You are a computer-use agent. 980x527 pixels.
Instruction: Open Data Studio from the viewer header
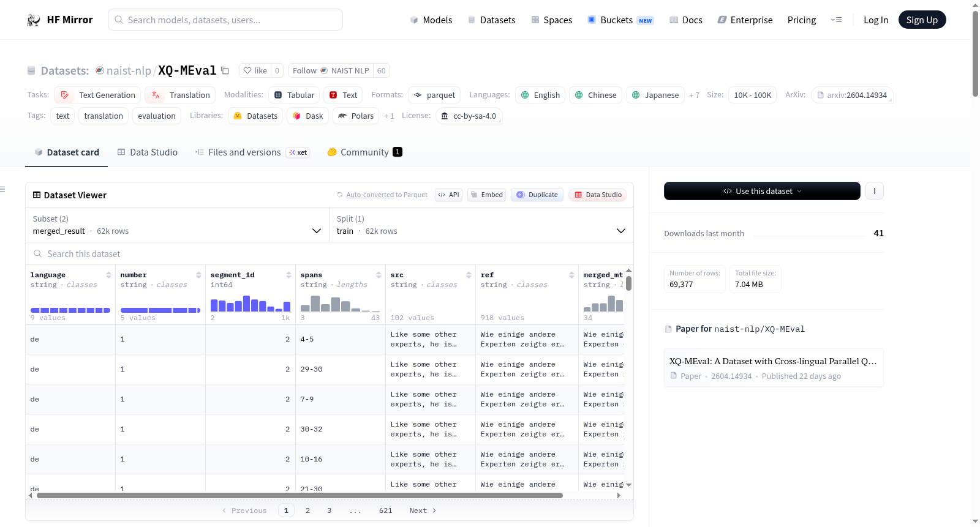[598, 195]
